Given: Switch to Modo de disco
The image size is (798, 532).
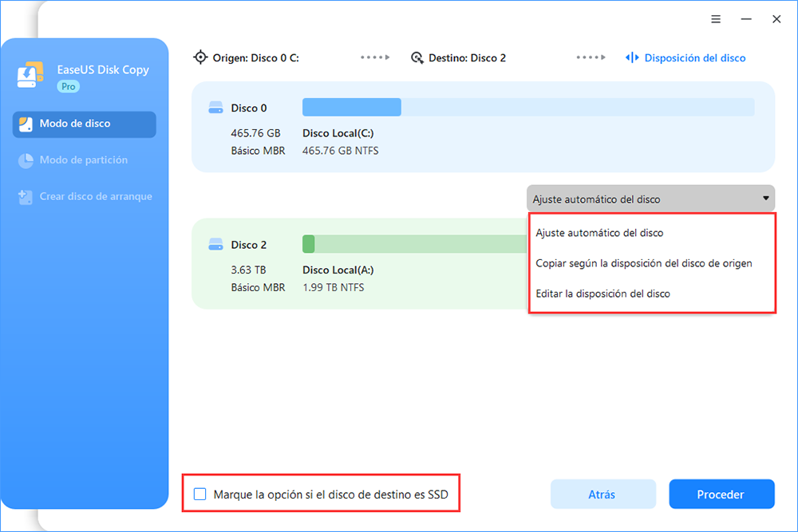Looking at the screenshot, I should click(85, 124).
